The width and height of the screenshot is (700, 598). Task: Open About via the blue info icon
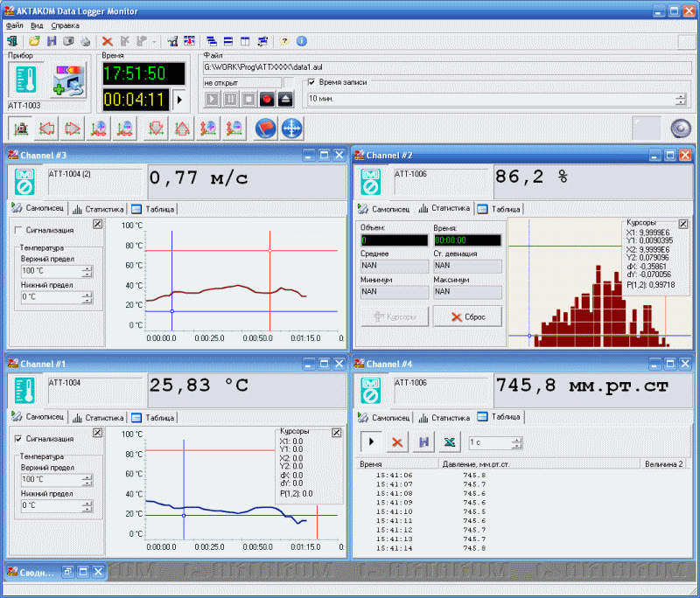pyautogui.click(x=302, y=41)
